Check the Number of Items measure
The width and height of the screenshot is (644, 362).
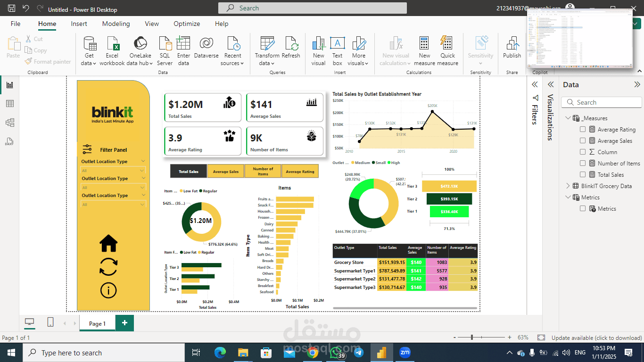(x=583, y=163)
